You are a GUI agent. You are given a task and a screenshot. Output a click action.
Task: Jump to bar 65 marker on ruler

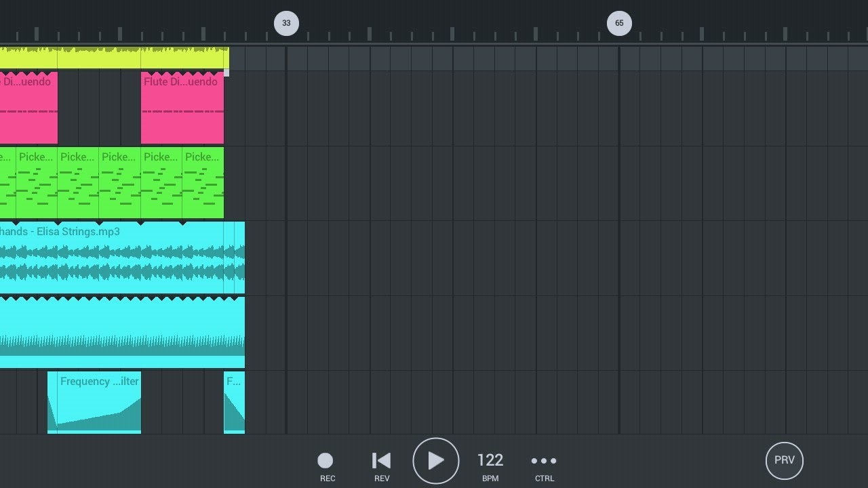(x=619, y=23)
